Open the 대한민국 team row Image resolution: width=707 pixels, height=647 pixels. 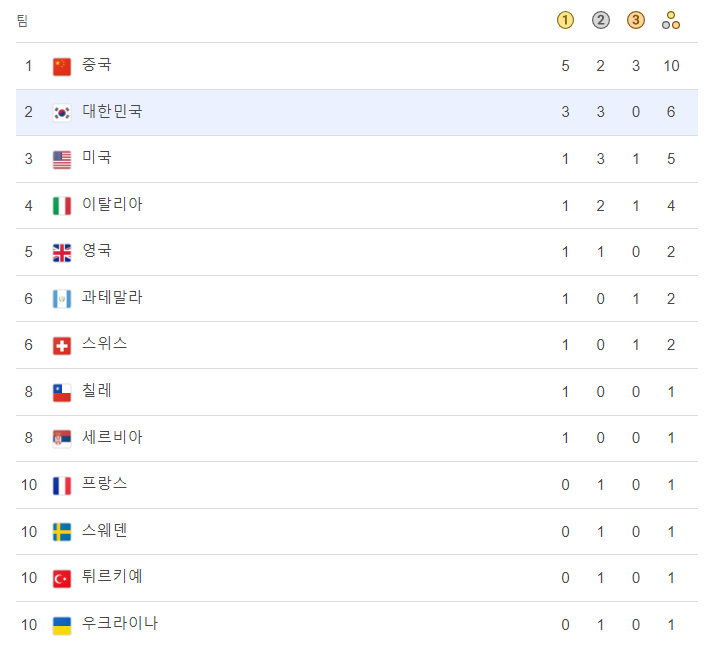[357, 112]
